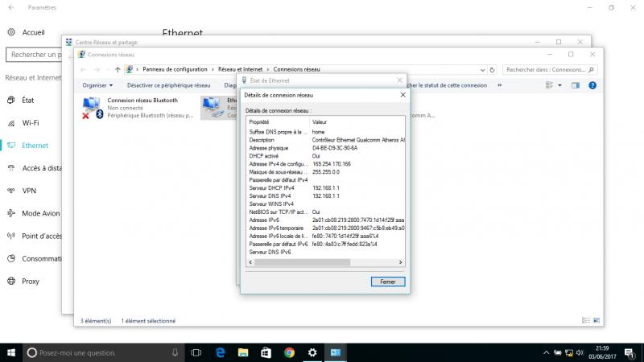Select the Ethernet adapter icon
644x362 pixels.
pos(212,108)
